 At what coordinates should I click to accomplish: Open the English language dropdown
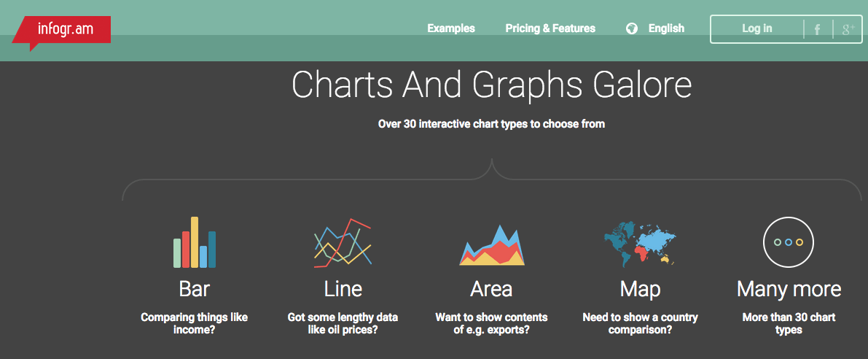pos(666,28)
